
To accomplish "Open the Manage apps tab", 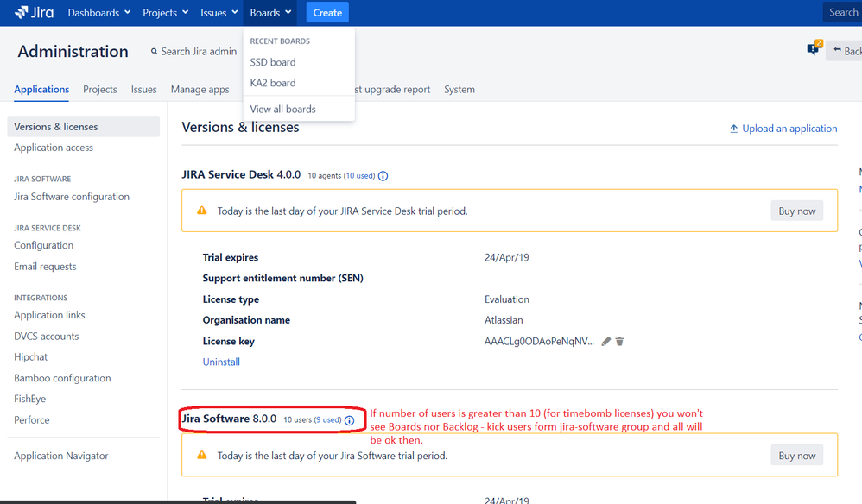I will point(200,90).
